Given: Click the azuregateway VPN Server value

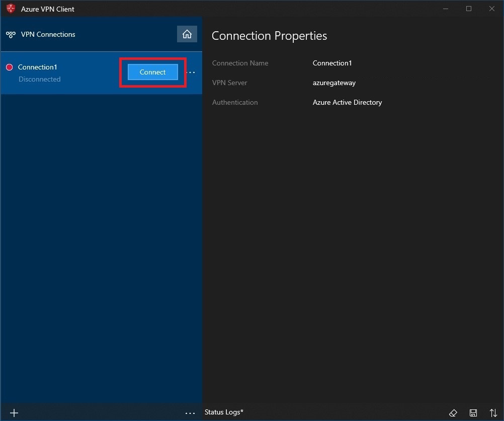Looking at the screenshot, I should point(334,83).
